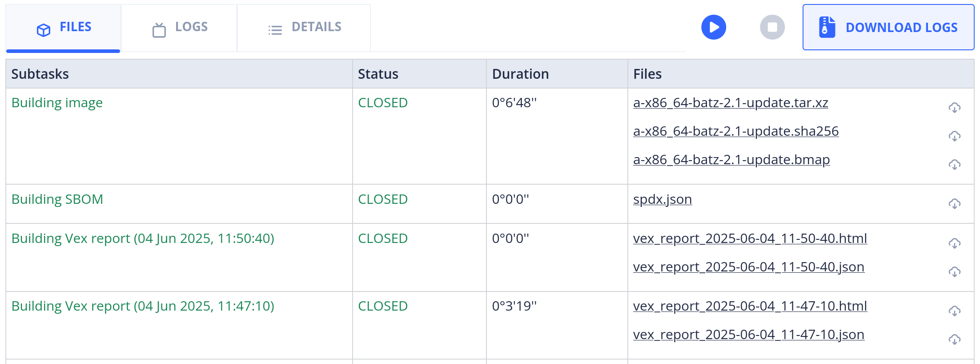Download icon for vex_report 11-47-10.json
Image resolution: width=980 pixels, height=364 pixels.
[x=954, y=340]
